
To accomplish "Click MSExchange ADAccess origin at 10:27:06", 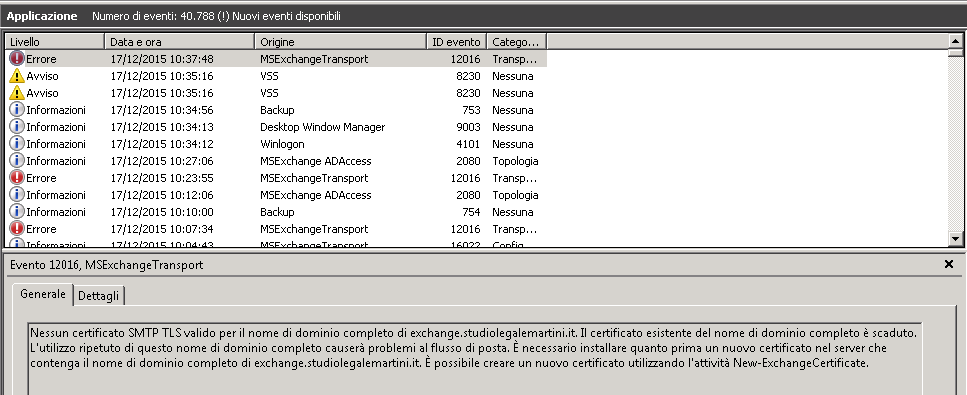I will 316,161.
